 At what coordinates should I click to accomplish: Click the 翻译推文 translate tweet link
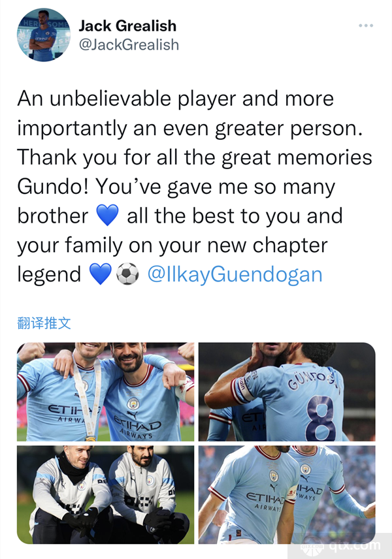(44, 323)
